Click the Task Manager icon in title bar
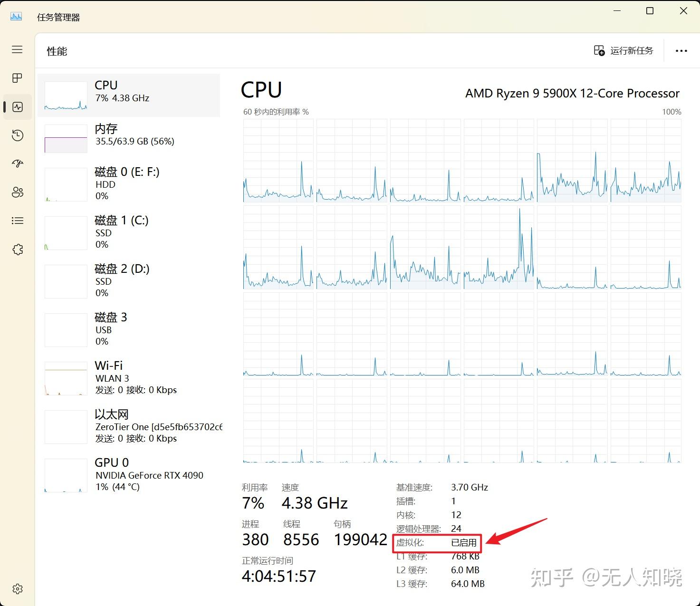 (x=15, y=16)
